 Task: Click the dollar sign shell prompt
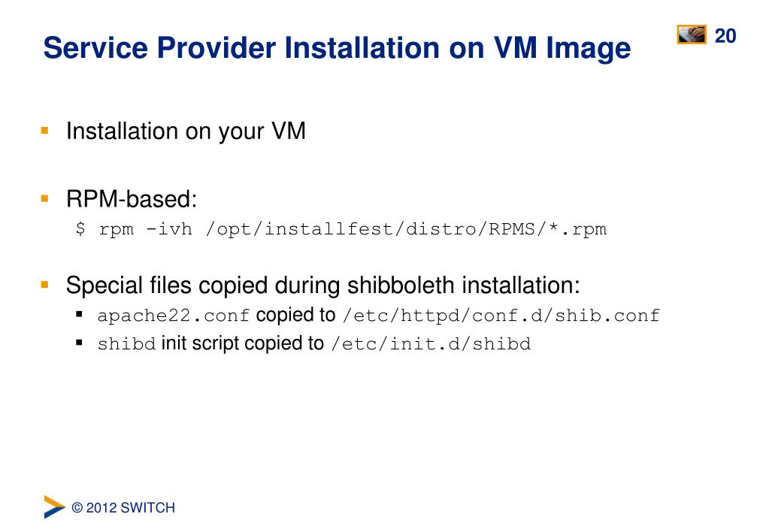[x=80, y=229]
